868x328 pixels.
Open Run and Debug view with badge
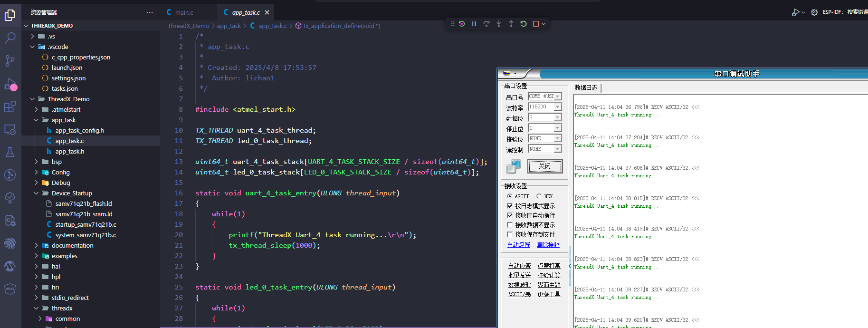pyautogui.click(x=10, y=85)
